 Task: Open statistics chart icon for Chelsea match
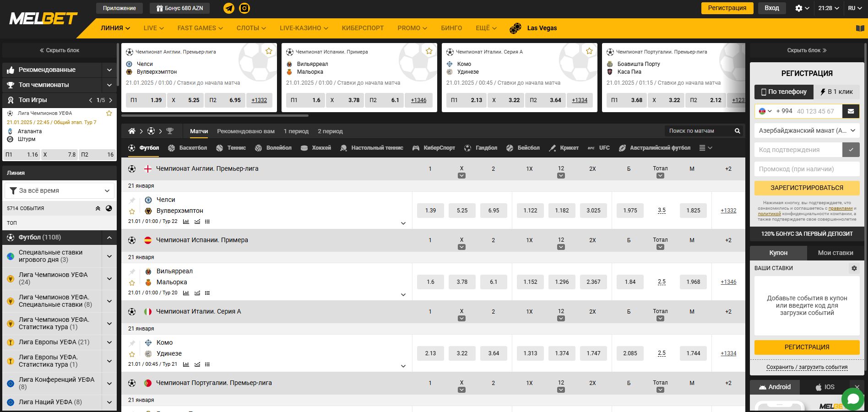click(186, 222)
